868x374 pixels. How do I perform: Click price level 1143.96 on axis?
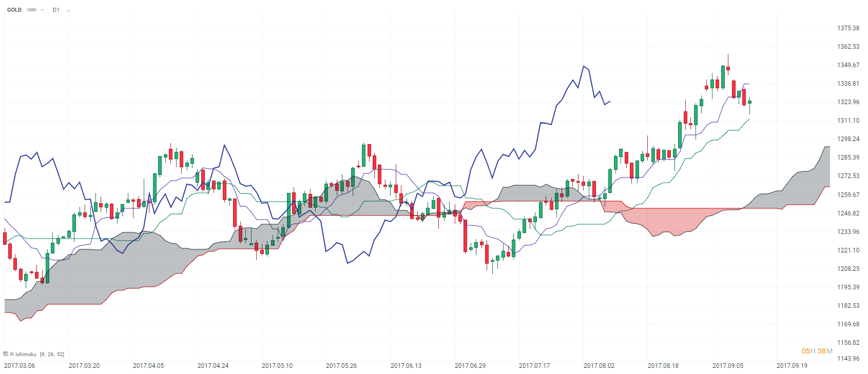(848, 359)
